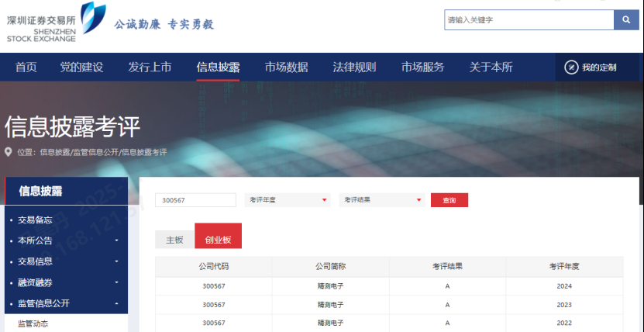Screen dimensions: 644x332
Task: Open the 市场数据 nav item
Action: (286, 67)
